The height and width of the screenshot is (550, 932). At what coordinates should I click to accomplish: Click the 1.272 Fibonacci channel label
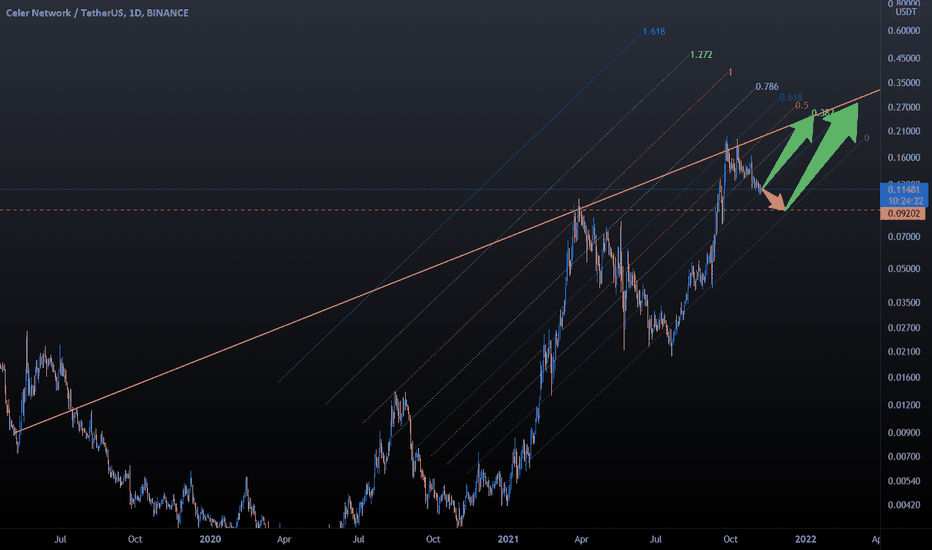701,55
